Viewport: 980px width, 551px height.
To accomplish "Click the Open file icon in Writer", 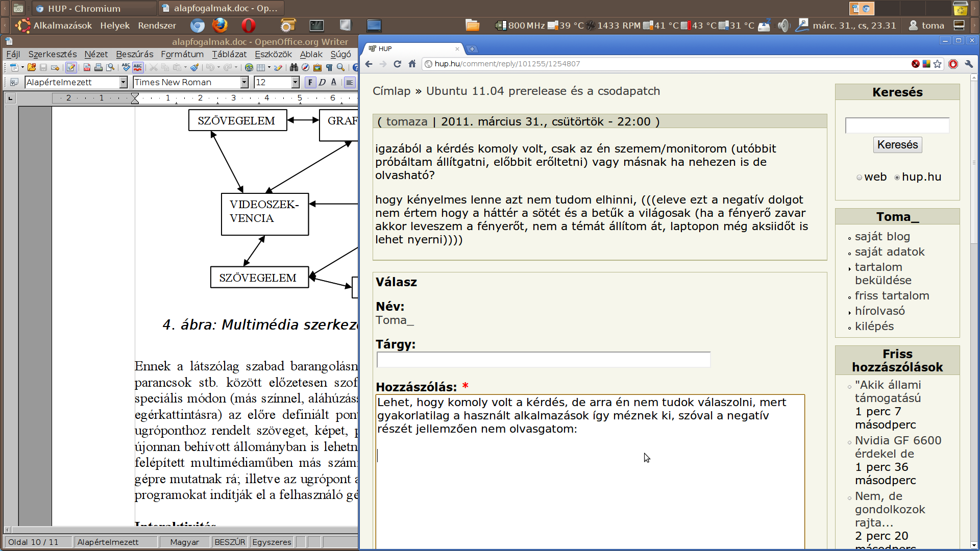I will point(32,67).
